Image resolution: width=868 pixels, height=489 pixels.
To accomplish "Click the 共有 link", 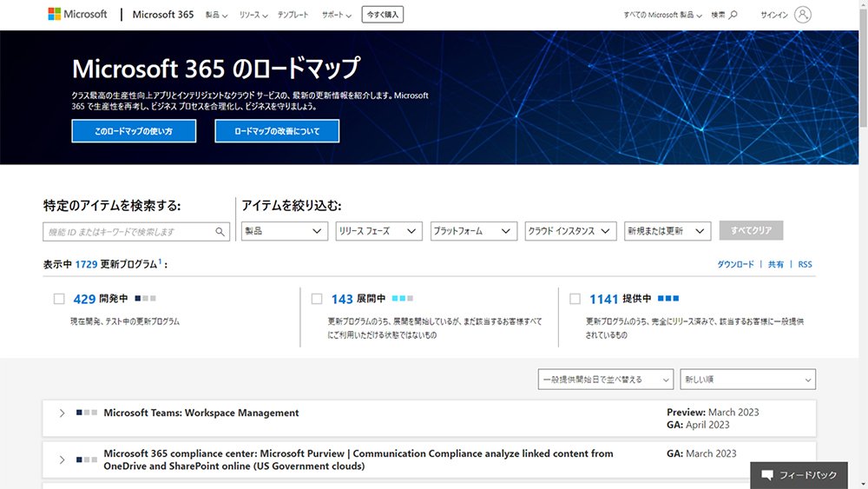I will click(775, 264).
